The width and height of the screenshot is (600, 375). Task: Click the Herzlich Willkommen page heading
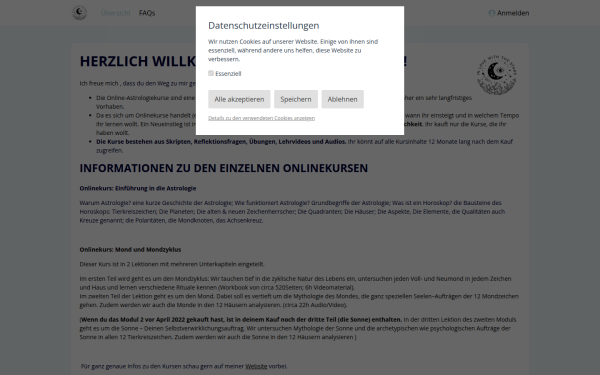(x=243, y=61)
